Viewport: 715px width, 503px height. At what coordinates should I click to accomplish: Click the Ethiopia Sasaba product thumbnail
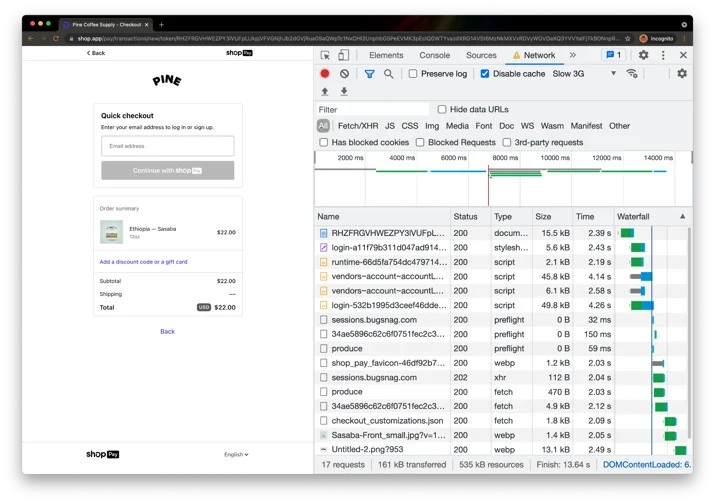click(x=111, y=232)
